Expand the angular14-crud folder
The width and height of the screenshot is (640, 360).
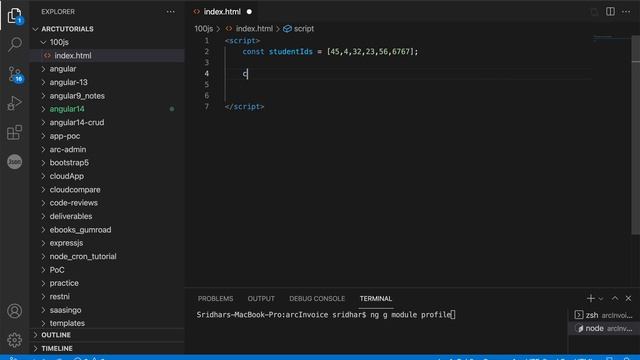tap(77, 122)
